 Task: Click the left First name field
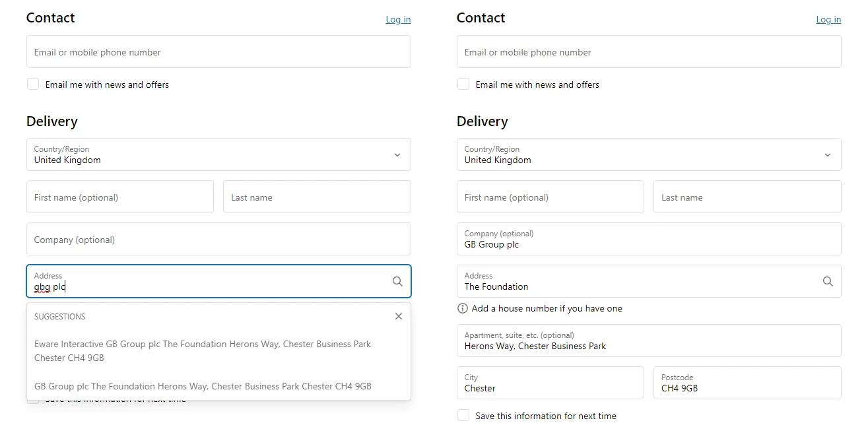coord(120,197)
